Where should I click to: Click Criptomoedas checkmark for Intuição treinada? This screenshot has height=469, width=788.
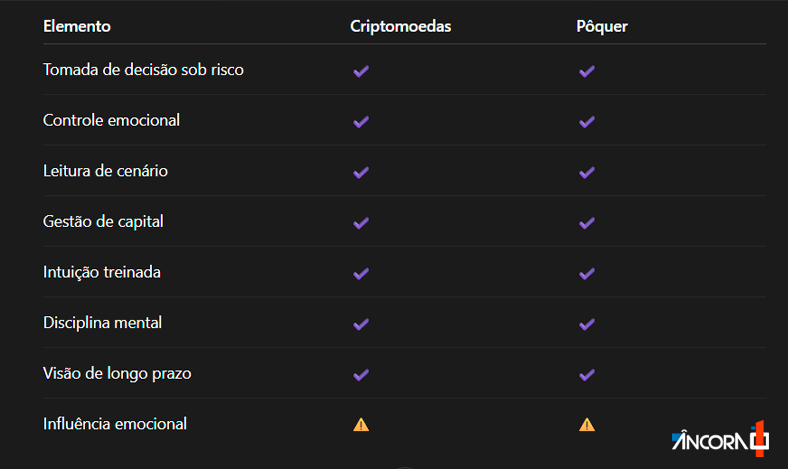pyautogui.click(x=361, y=274)
